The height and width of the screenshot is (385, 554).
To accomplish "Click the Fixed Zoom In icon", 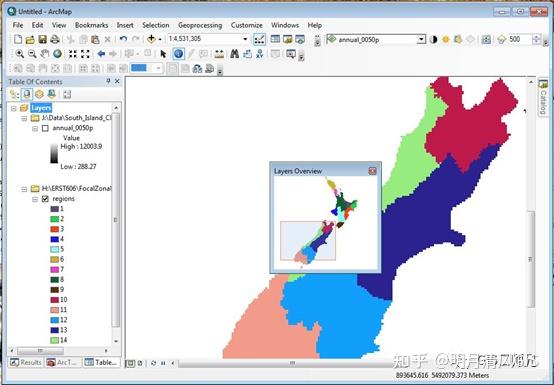I will [x=73, y=54].
